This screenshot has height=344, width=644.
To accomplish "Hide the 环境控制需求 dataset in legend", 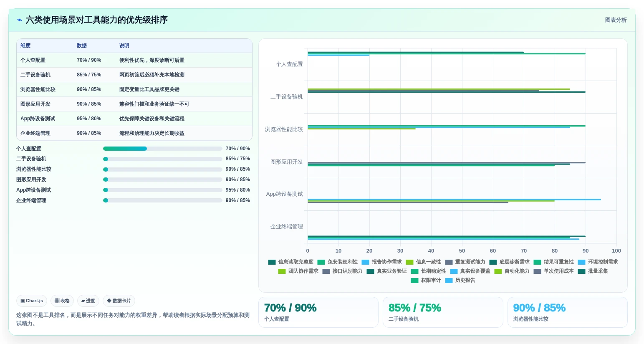I will coord(598,262).
